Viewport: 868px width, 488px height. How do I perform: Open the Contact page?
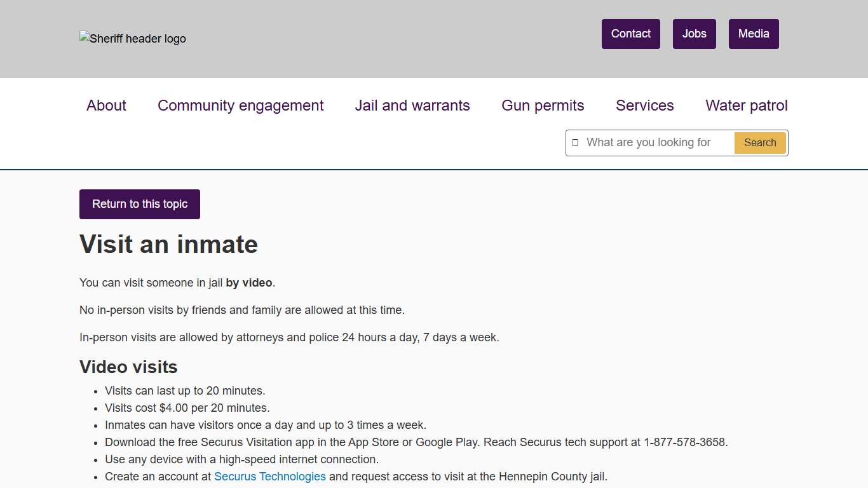(630, 34)
